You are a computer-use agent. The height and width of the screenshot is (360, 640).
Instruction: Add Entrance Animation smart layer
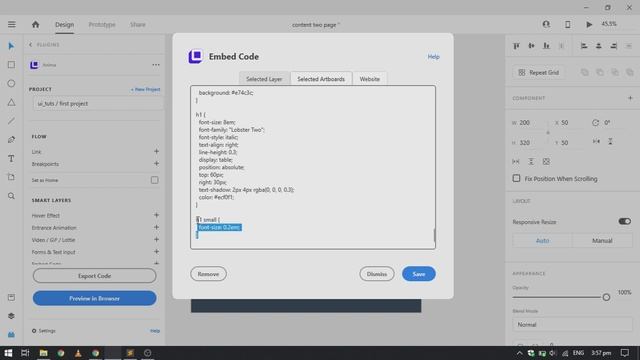156,227
